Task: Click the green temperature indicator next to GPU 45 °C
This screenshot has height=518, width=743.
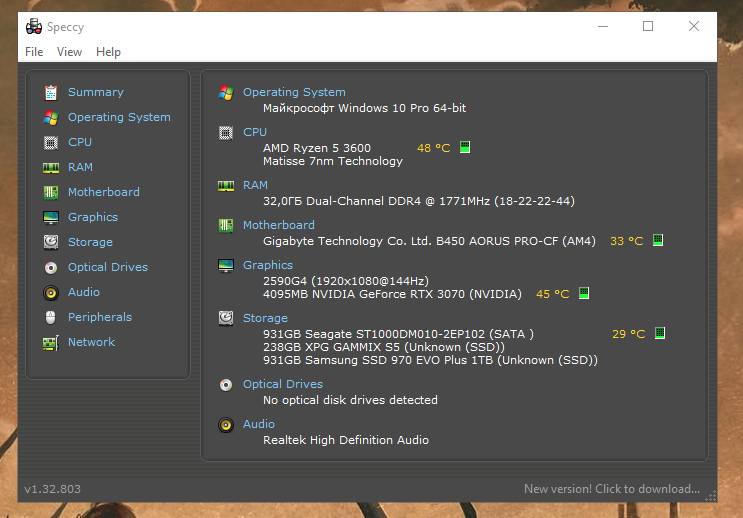Action: (x=584, y=293)
